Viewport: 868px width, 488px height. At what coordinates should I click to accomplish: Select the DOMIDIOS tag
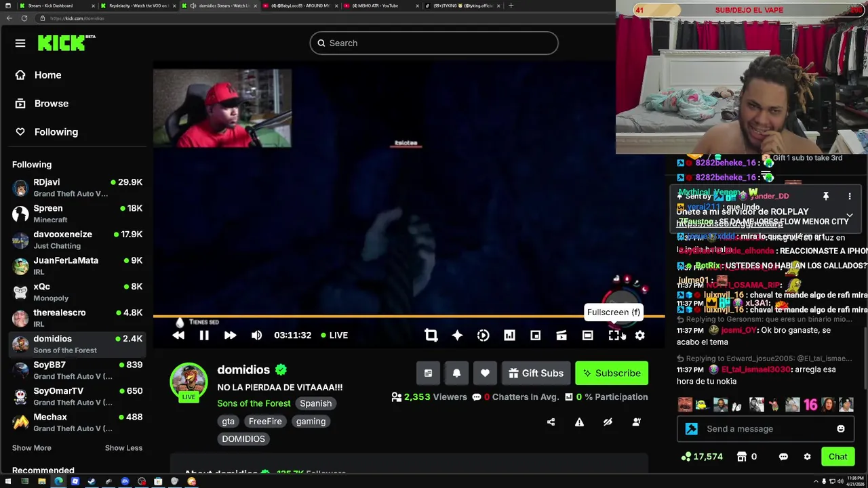coord(243,439)
